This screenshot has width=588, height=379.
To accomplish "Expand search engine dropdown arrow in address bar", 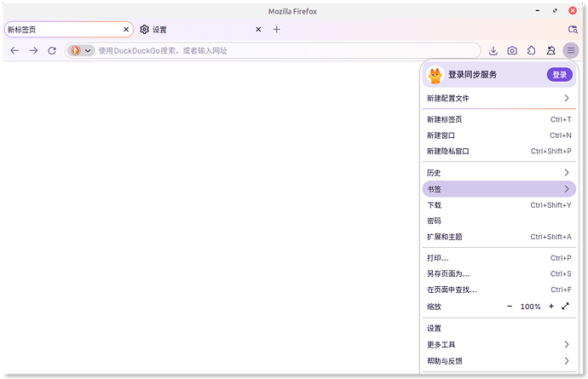I will [x=88, y=50].
